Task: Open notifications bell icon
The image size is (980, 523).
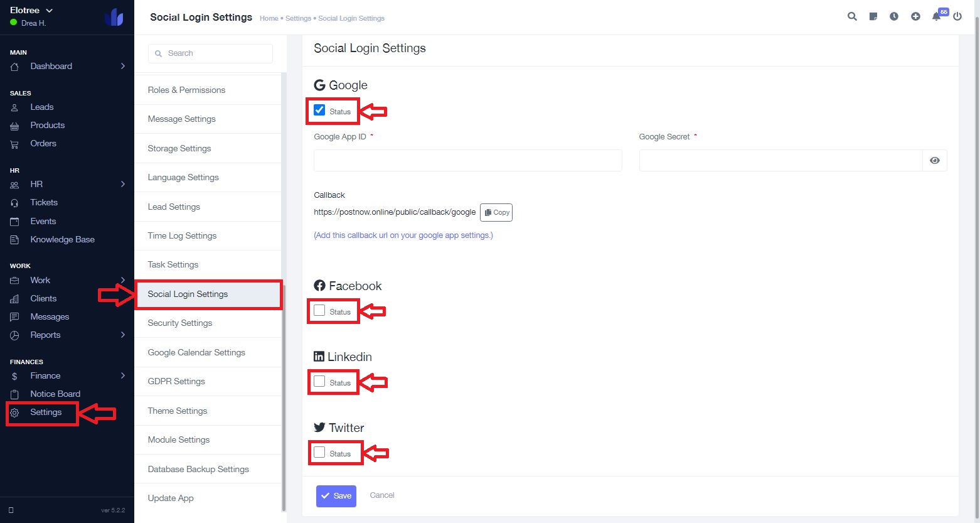Action: (936, 17)
